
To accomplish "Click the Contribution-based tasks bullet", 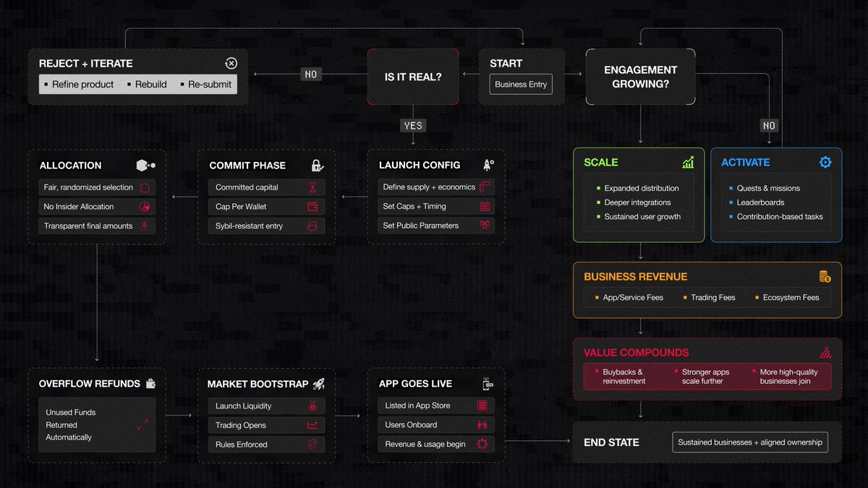I will (x=780, y=217).
